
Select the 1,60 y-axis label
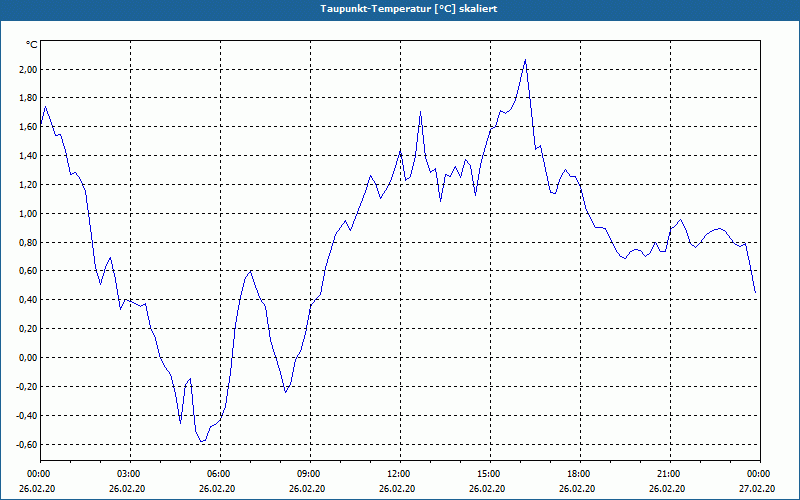tap(28, 127)
